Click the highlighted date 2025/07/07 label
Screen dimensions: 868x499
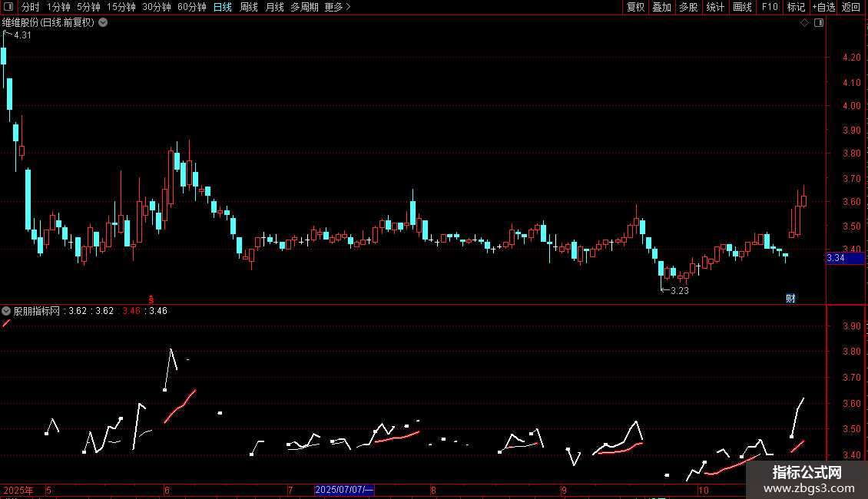click(344, 490)
